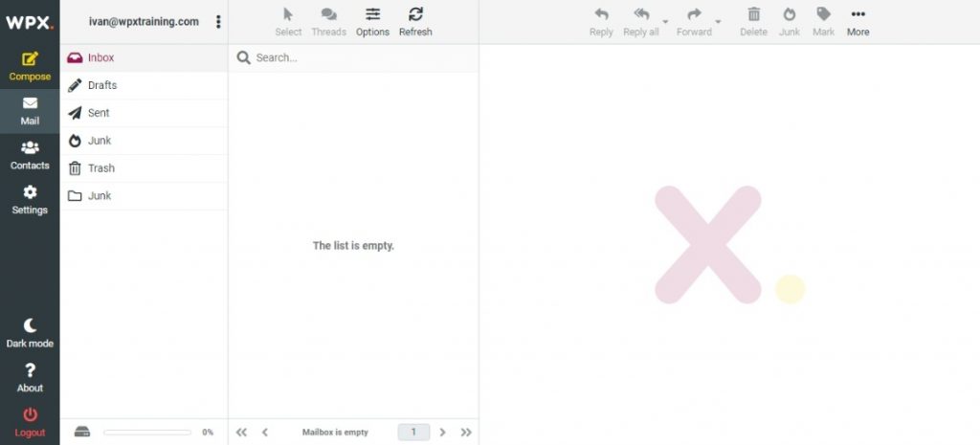Click the Compose new message icon
Screen dimensions: 980x445
[x=30, y=59]
